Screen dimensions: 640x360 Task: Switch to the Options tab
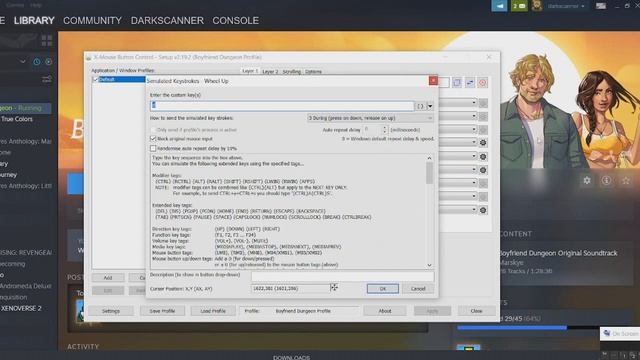[313, 71]
